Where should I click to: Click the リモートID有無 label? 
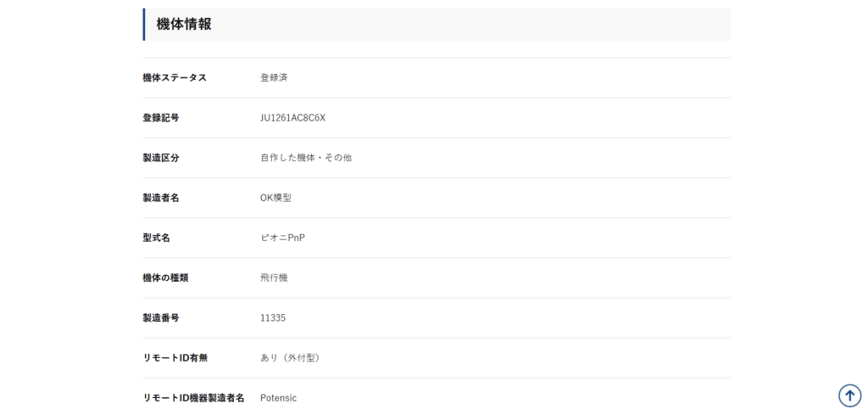pyautogui.click(x=175, y=357)
